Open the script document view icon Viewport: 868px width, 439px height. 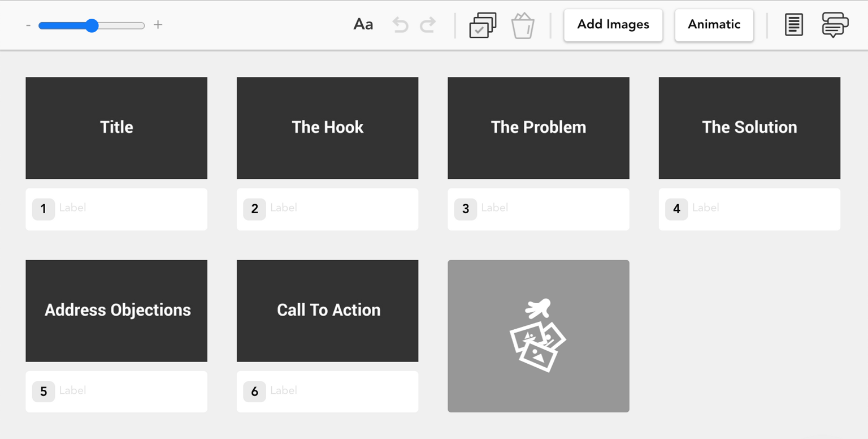click(x=793, y=25)
